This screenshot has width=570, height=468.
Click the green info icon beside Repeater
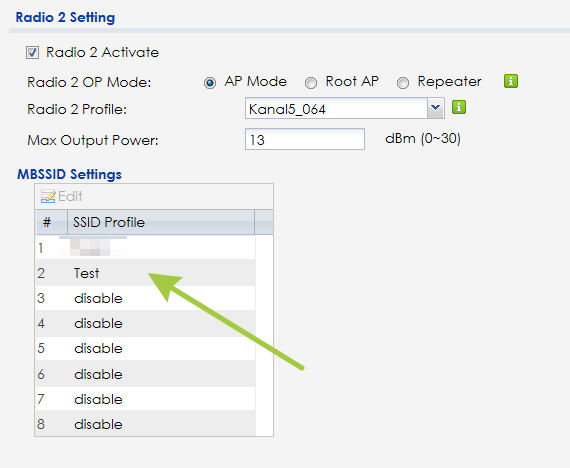pos(511,81)
